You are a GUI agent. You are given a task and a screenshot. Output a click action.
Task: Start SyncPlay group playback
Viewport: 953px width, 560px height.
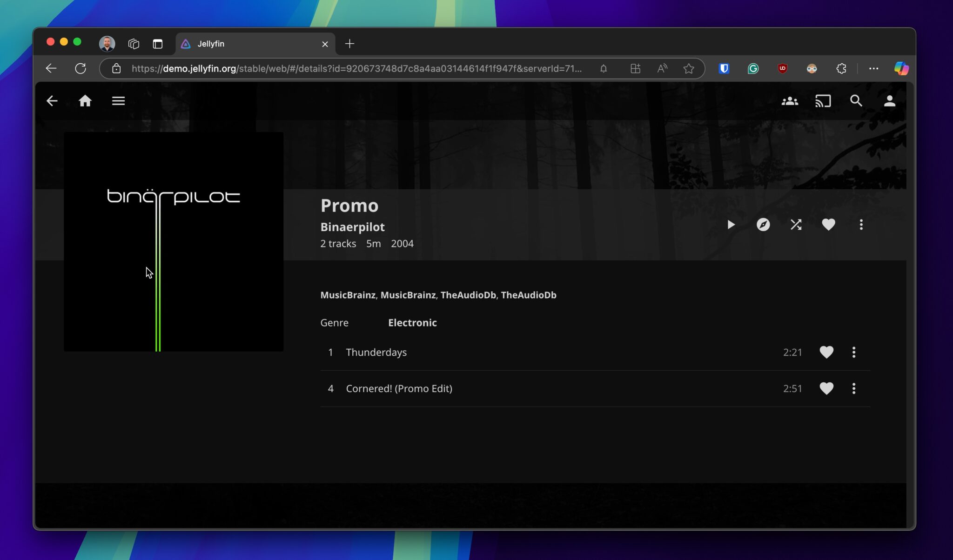pos(790,101)
